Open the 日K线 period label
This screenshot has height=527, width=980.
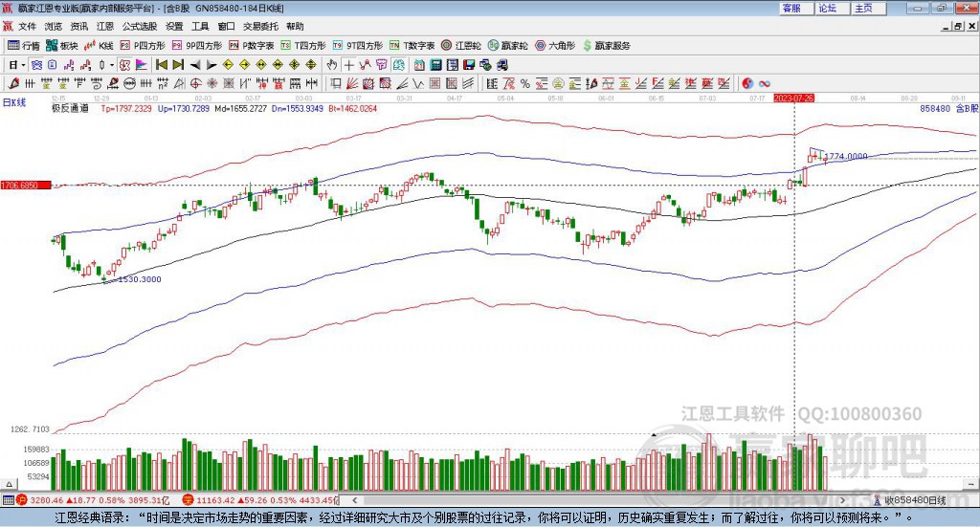(14, 101)
